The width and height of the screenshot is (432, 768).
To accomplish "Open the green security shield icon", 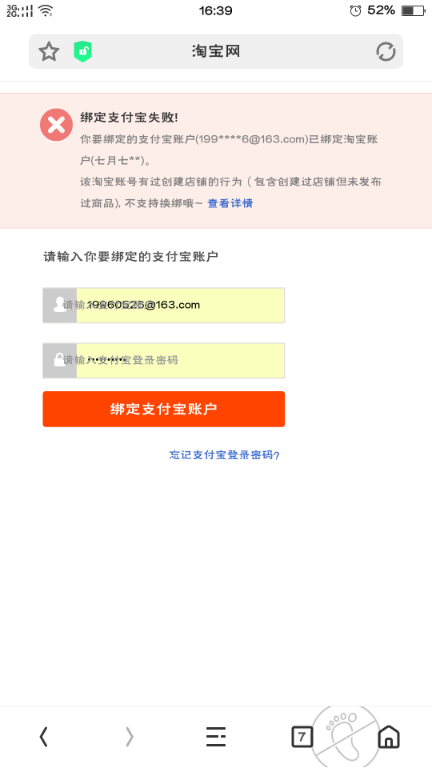I will pyautogui.click(x=83, y=51).
